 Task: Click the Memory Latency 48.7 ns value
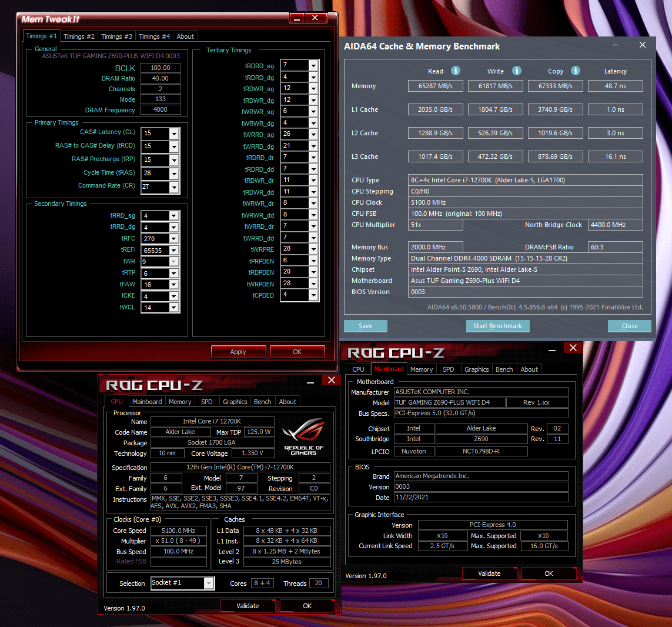(616, 86)
